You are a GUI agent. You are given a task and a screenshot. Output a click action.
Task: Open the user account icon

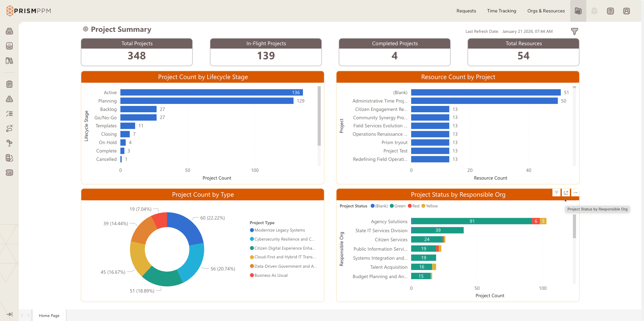coord(626,11)
